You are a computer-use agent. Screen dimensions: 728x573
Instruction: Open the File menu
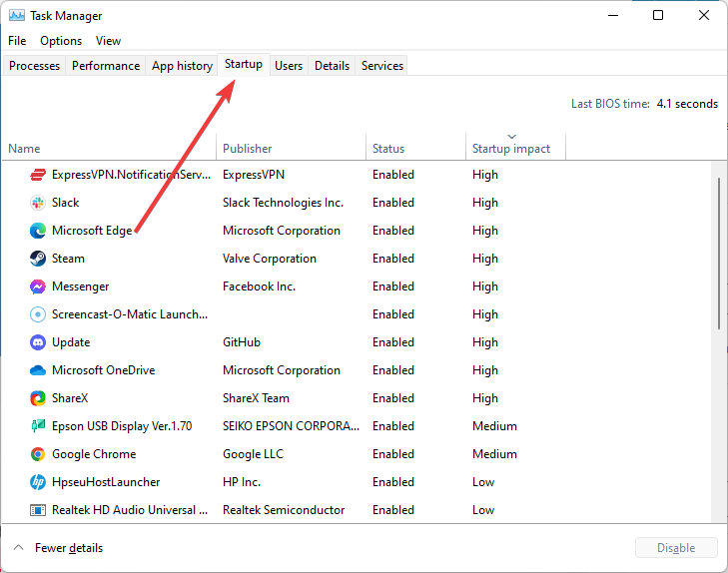pos(17,41)
